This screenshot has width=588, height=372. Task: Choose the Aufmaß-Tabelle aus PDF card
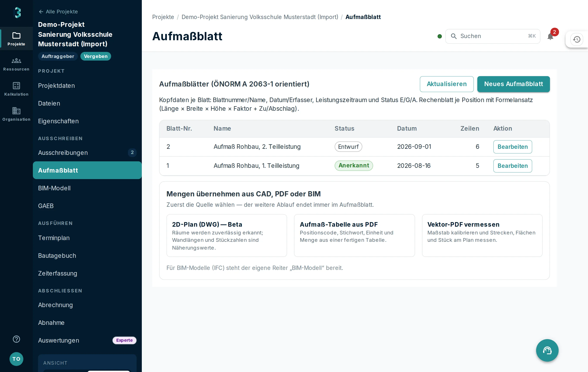click(x=354, y=236)
